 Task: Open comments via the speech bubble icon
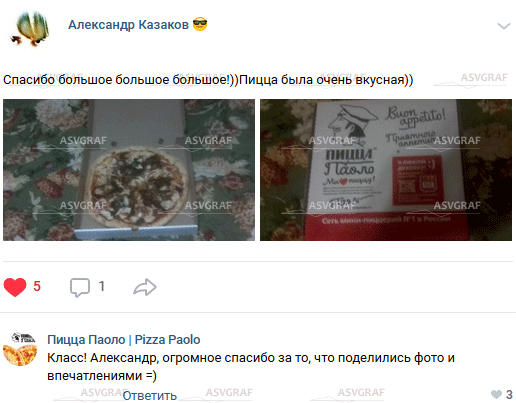(80, 287)
